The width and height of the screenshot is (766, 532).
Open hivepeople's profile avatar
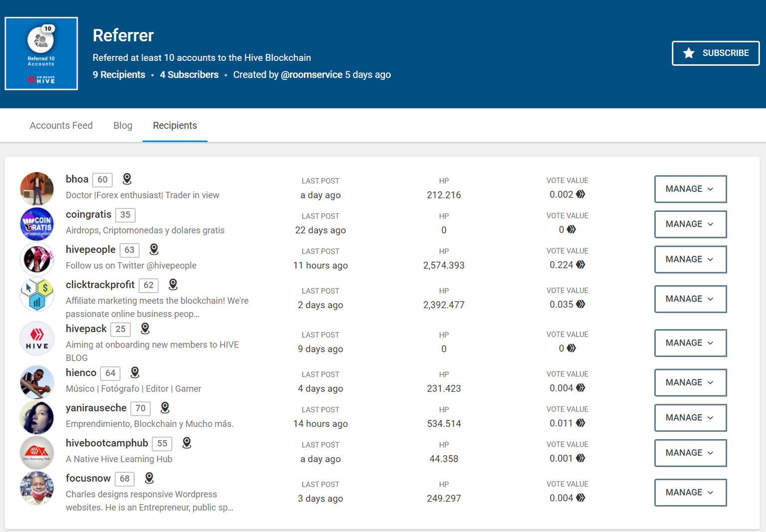click(x=37, y=259)
